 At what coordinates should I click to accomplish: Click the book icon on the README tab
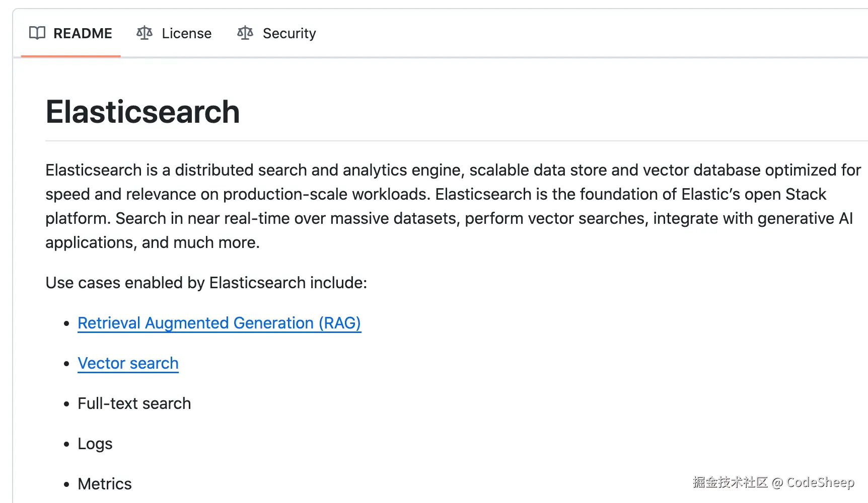pos(37,33)
